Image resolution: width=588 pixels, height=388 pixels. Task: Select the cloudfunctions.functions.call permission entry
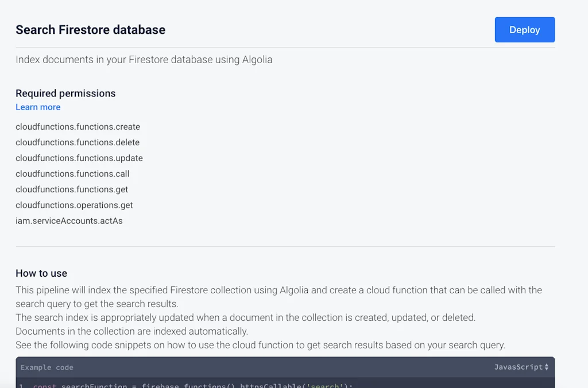click(x=72, y=174)
